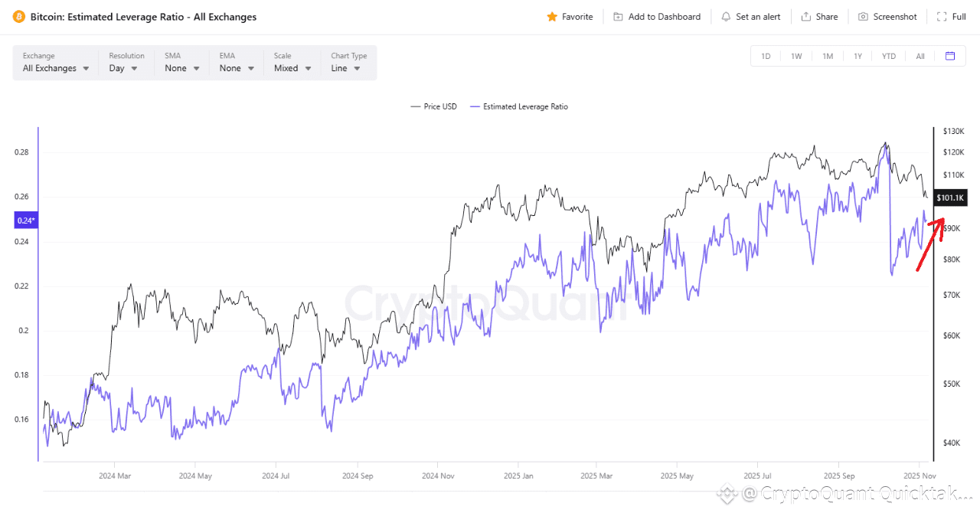
Task: Toggle the Estimated Leverage Ratio legend series
Action: pyautogui.click(x=520, y=106)
